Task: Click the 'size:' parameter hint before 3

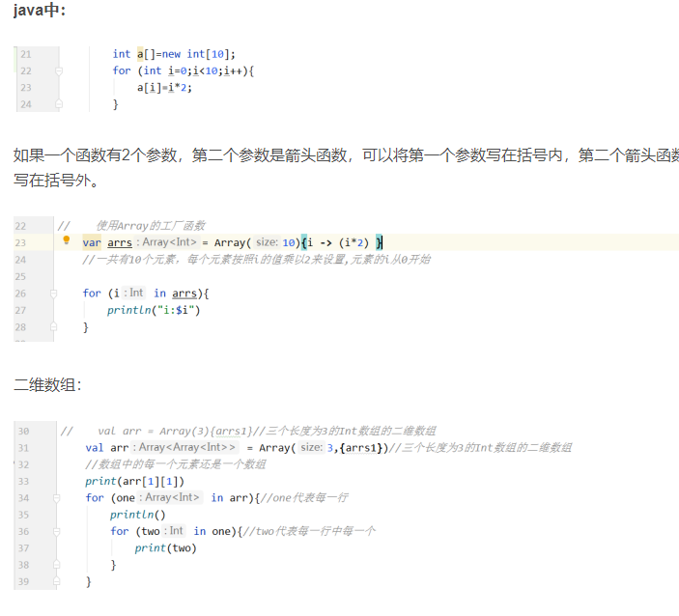Action: pos(312,447)
